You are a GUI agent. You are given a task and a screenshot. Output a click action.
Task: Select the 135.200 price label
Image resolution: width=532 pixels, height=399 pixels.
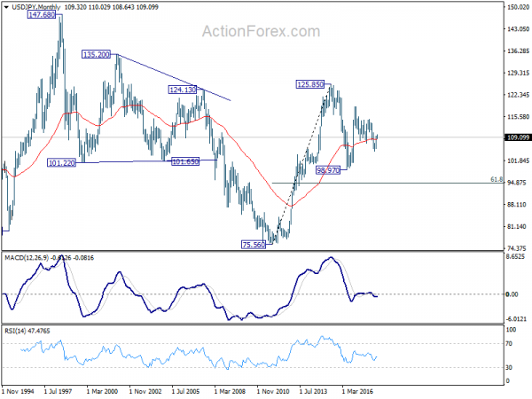click(x=97, y=54)
